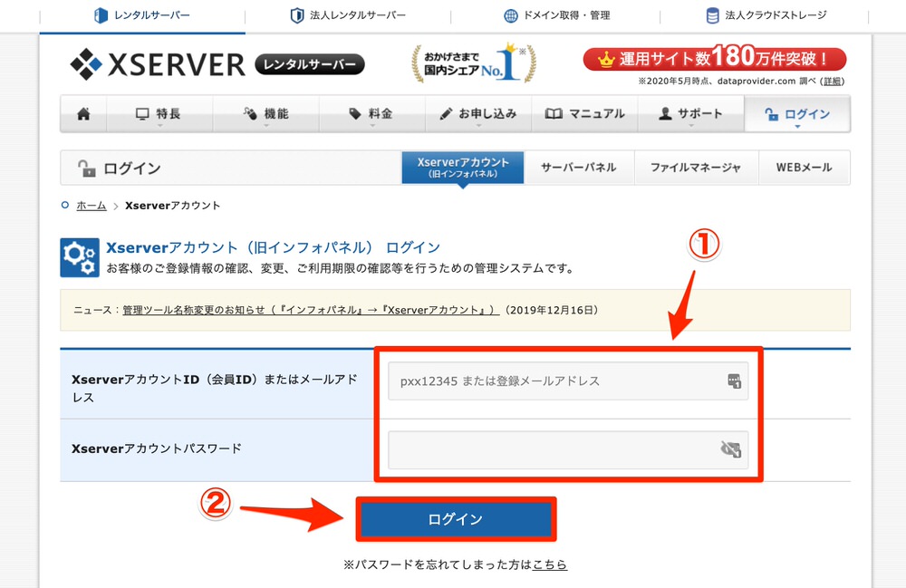Open the 料金 menu item
The height and width of the screenshot is (588, 906).
pyautogui.click(x=372, y=114)
